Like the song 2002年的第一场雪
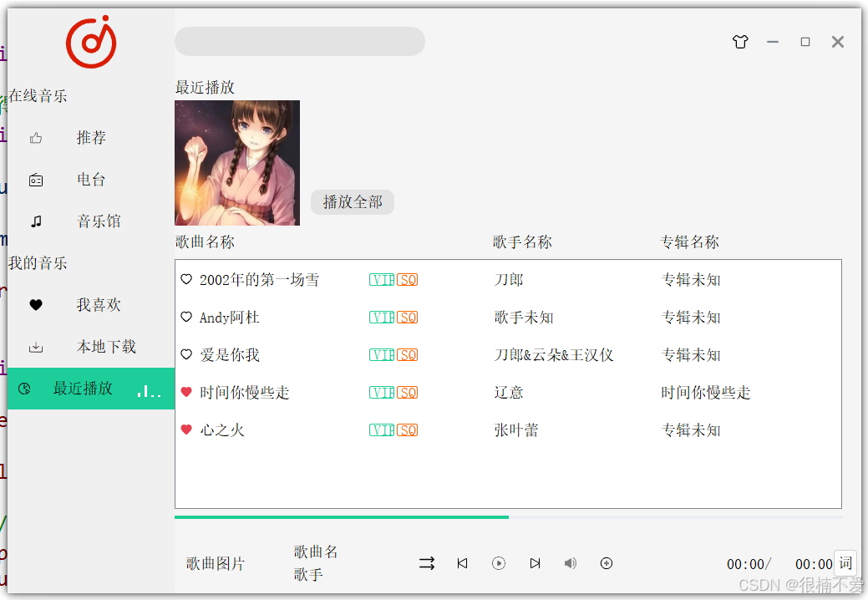Screen dimensions: 868x600 (186, 279)
